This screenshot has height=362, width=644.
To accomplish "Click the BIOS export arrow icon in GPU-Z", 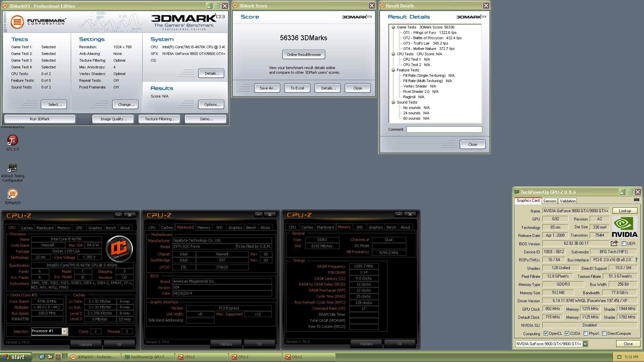I will coord(614,243).
